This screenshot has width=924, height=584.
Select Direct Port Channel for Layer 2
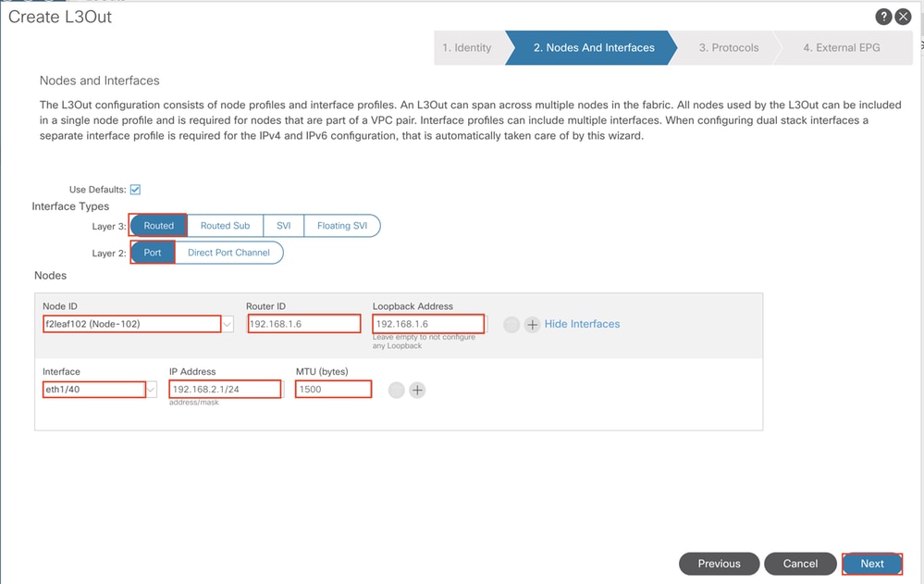tap(228, 253)
